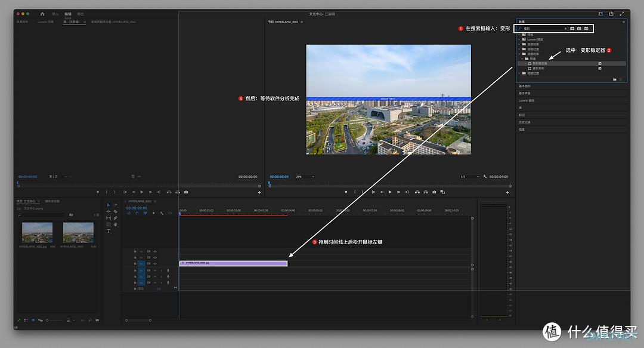Switch Project panel to list view

coord(26,320)
